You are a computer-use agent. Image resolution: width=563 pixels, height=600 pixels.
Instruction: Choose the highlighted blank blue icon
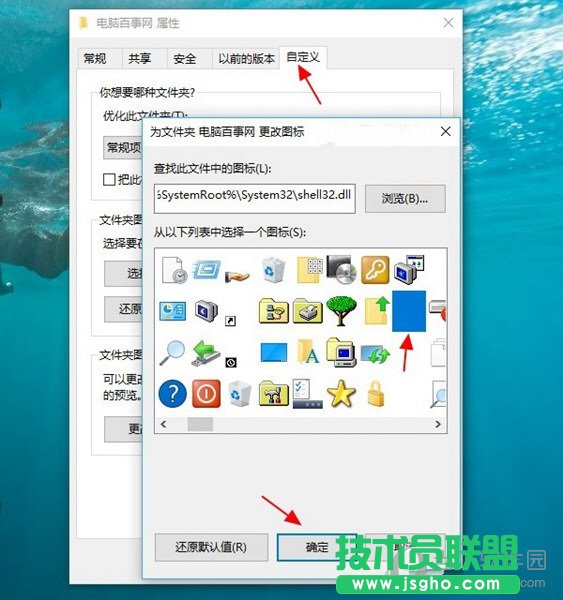pyautogui.click(x=409, y=311)
